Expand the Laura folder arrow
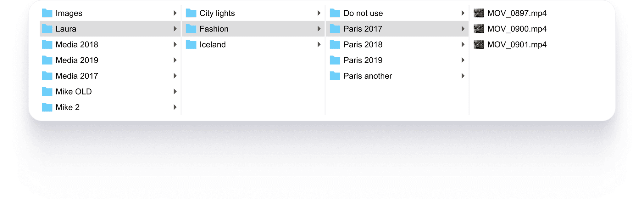The image size is (644, 199). point(175,29)
